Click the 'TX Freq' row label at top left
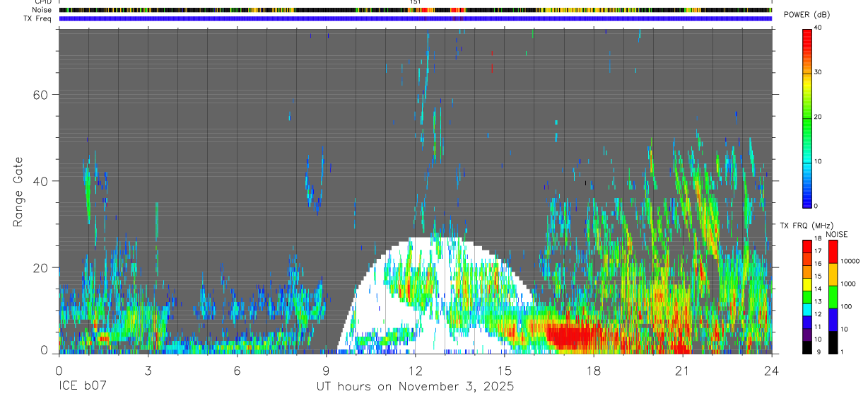868x401 pixels. [38, 18]
